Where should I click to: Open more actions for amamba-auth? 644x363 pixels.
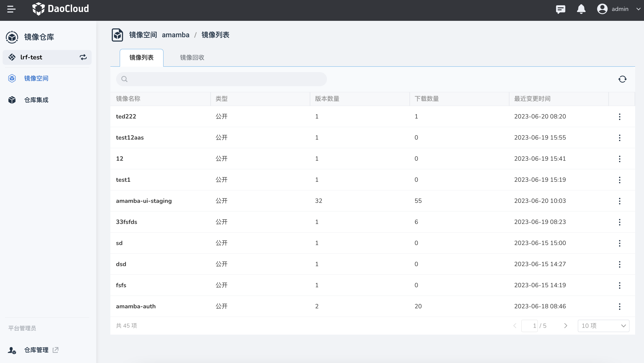tap(620, 306)
